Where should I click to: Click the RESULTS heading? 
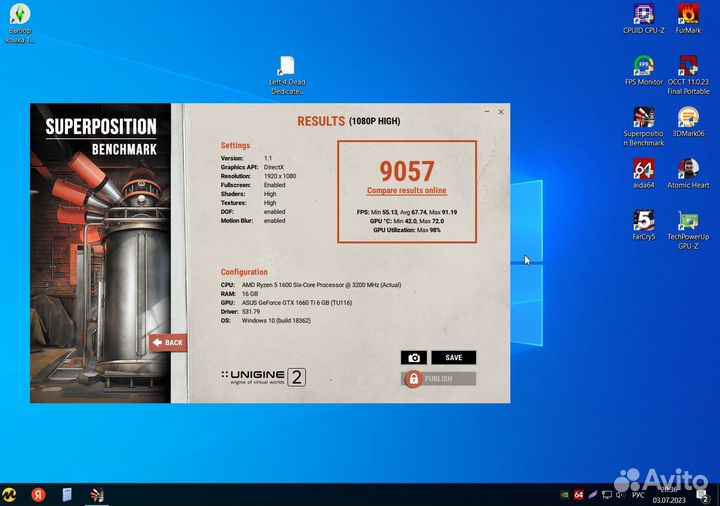point(321,121)
